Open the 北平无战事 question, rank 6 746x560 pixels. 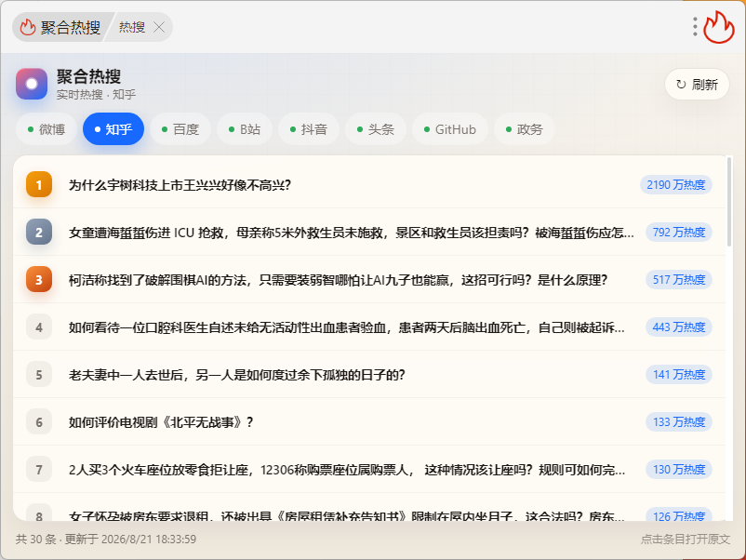(369, 422)
